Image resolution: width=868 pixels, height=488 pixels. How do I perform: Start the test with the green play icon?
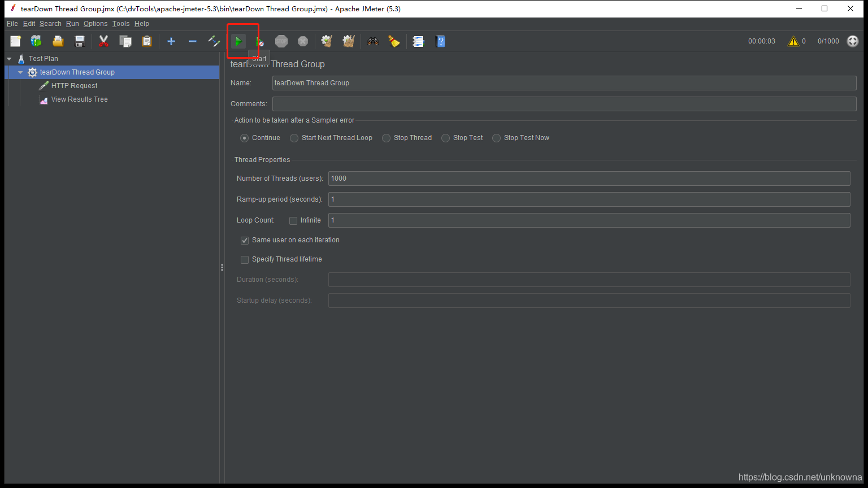tap(238, 41)
